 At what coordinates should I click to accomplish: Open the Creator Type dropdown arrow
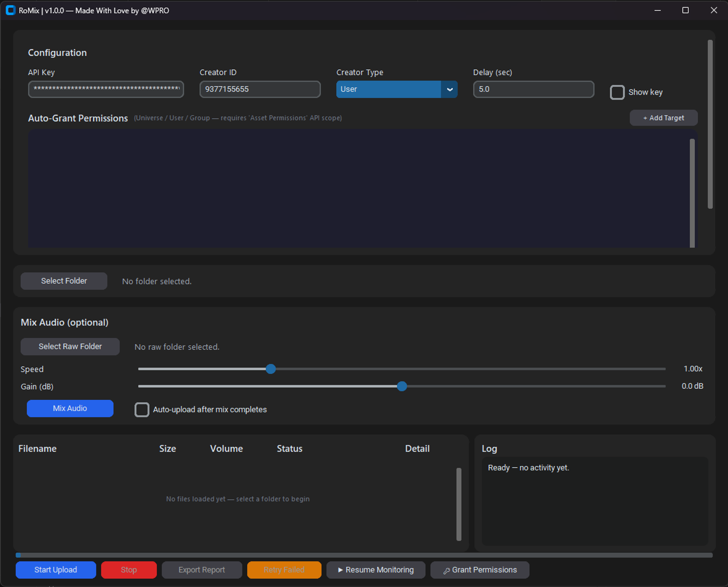(x=450, y=90)
